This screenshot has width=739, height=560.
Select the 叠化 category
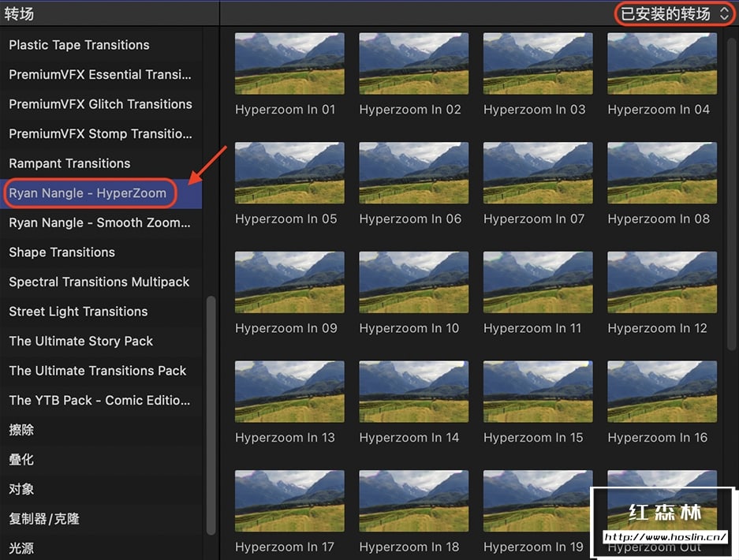coord(101,460)
